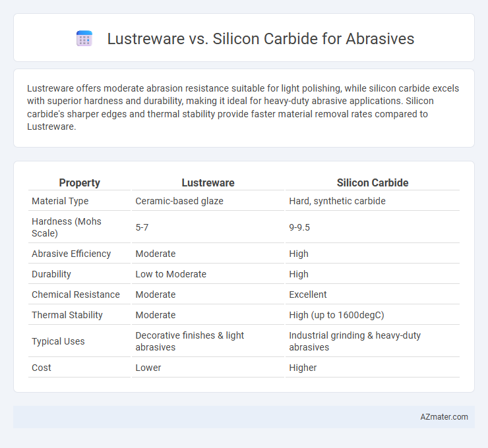Click the 'Ceramic-based glaze' cell
The image size is (488, 448).
pos(179,201)
